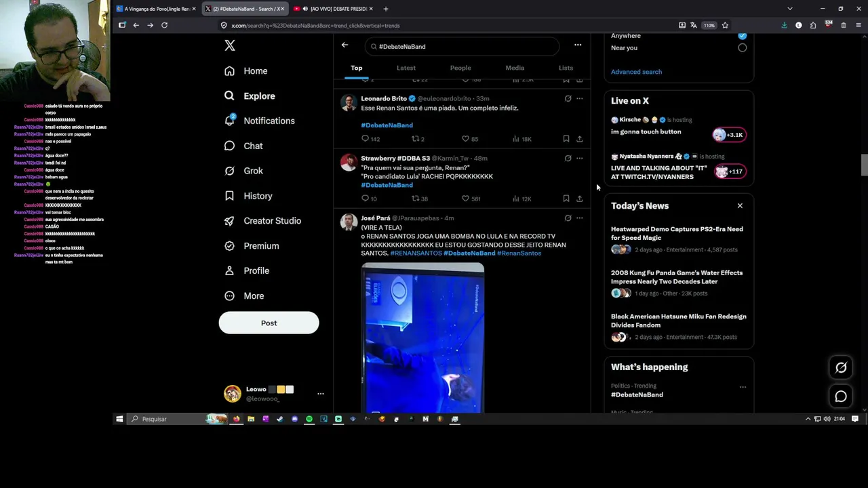Switch to the Media tab
The height and width of the screenshot is (488, 868).
pyautogui.click(x=515, y=68)
